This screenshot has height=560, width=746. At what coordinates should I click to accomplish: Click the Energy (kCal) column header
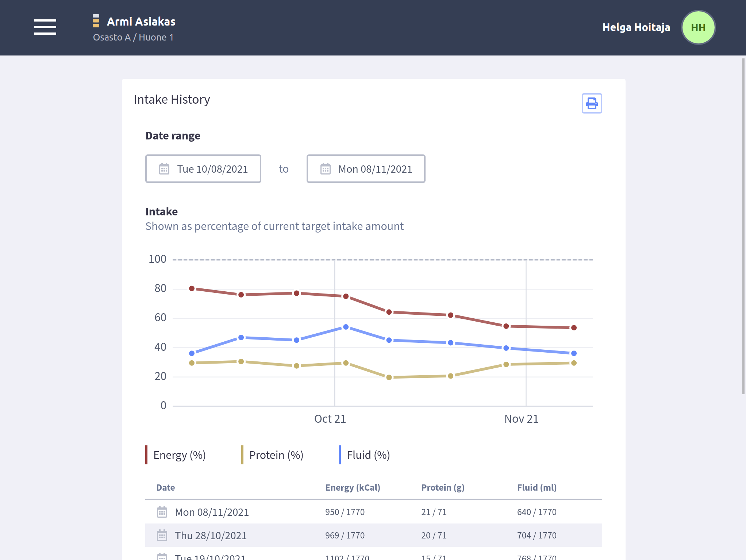[353, 488]
